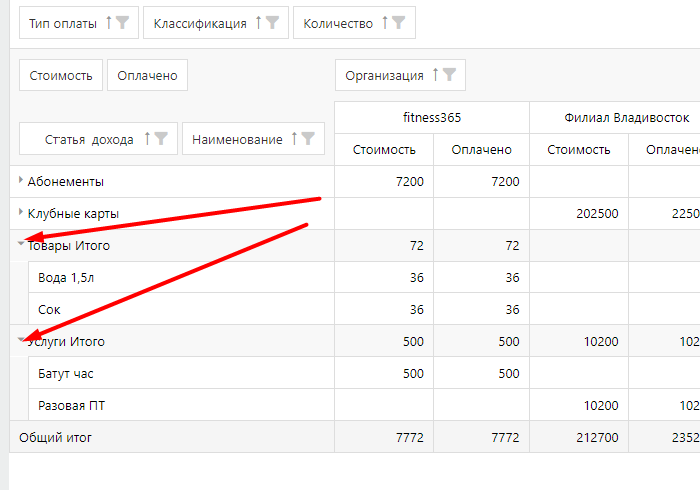Toggle sort arrow on Тип оплаты field
The width and height of the screenshot is (700, 490).
coord(108,22)
